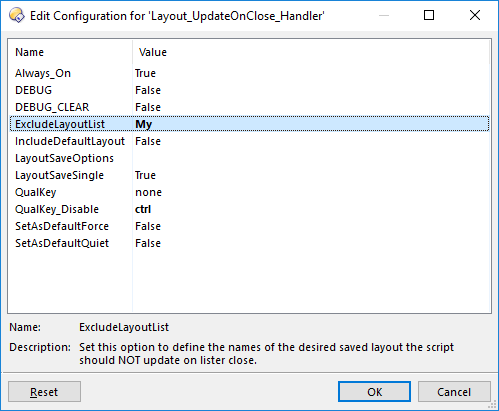Toggle the DEBUG_CLEAR value False

click(x=148, y=107)
